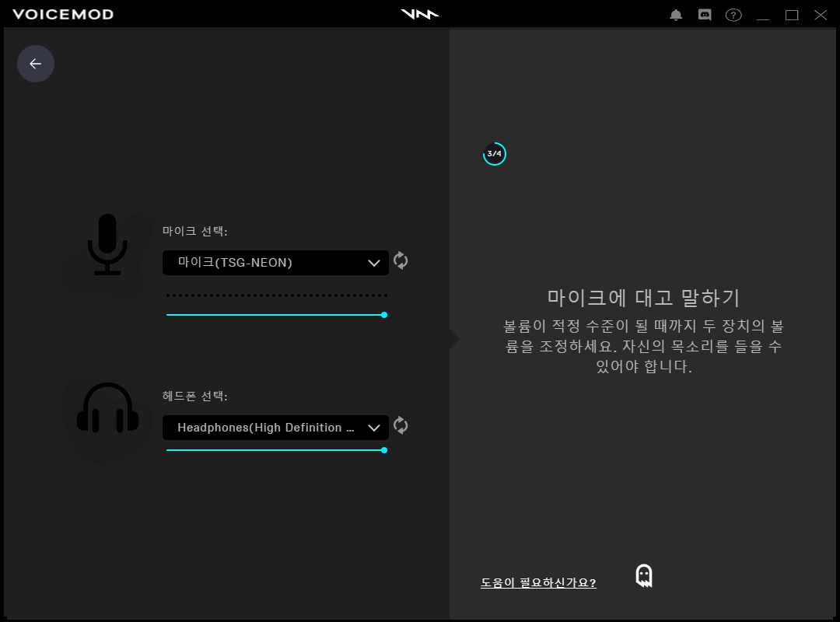Viewport: 840px width, 622px height.
Task: Click the ghost mascot help icon
Action: point(644,576)
